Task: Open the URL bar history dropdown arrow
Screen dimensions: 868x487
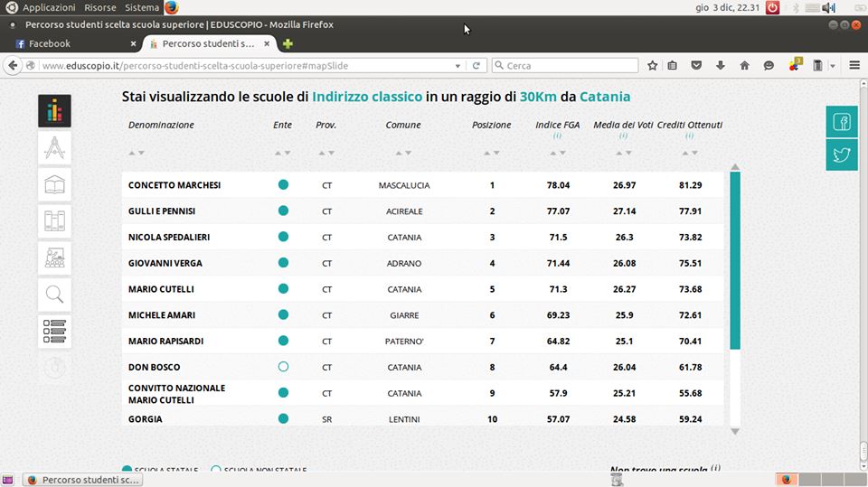Action: point(458,66)
